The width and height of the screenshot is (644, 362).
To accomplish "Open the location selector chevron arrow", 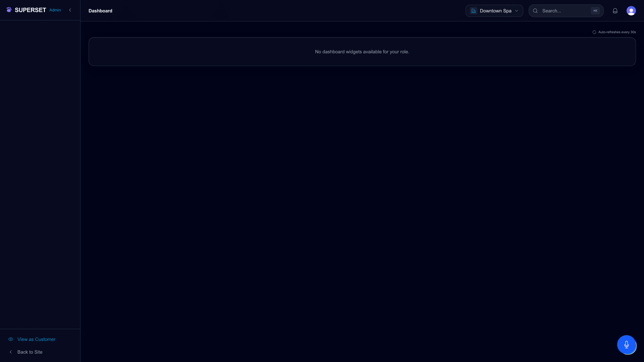I will click(517, 11).
